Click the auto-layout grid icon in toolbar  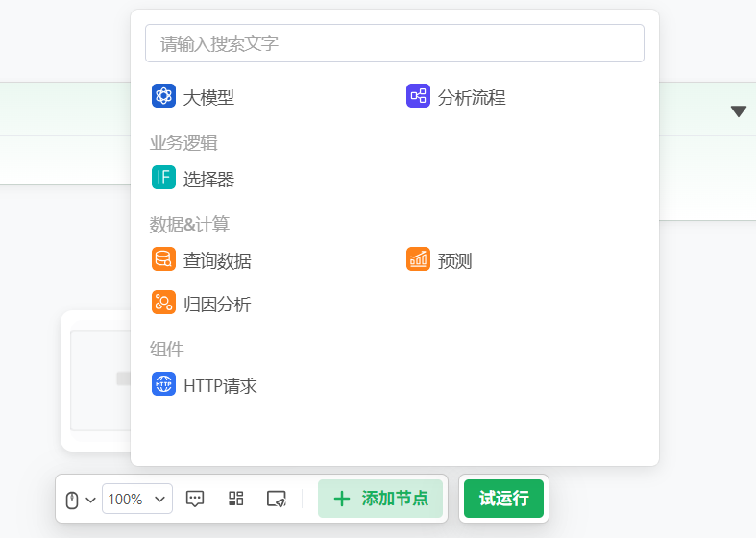click(235, 499)
